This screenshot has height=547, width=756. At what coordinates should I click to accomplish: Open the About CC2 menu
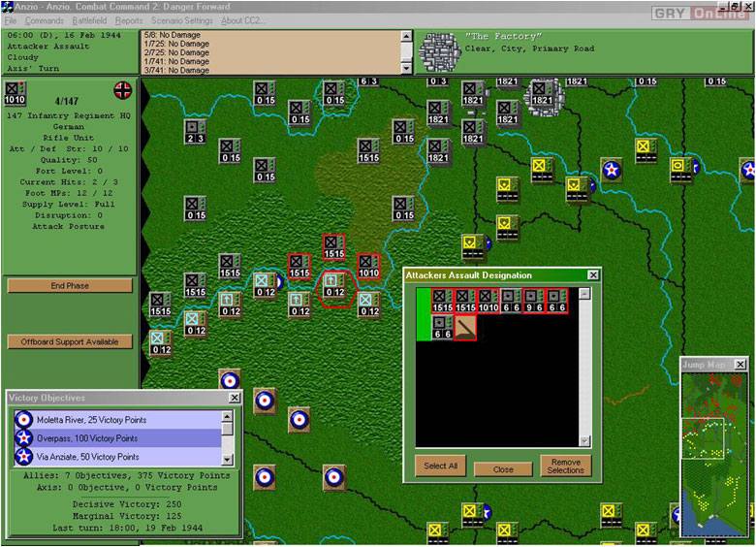coord(241,20)
